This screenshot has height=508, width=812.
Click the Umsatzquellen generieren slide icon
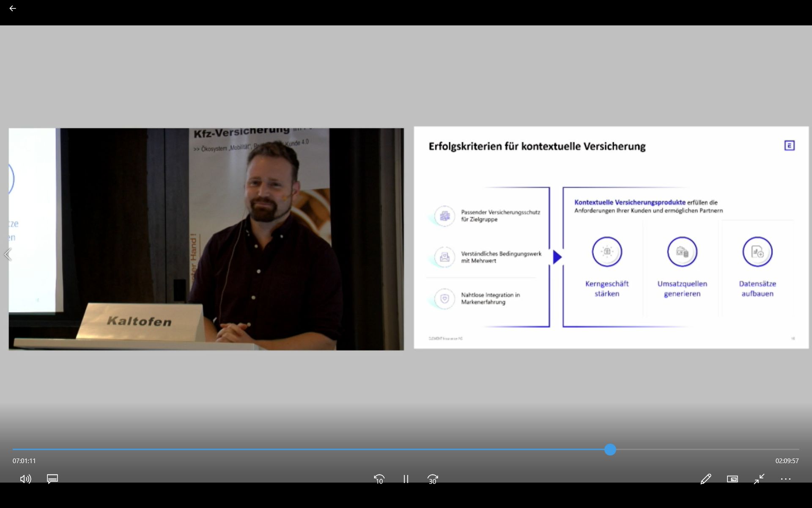coord(682,252)
